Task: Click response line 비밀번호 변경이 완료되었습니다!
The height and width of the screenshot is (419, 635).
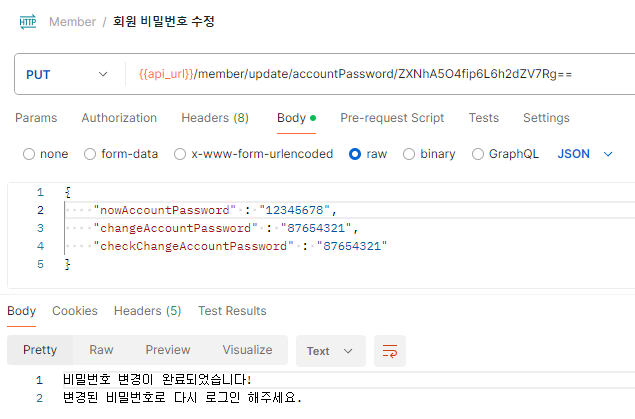Action: pyautogui.click(x=157, y=380)
